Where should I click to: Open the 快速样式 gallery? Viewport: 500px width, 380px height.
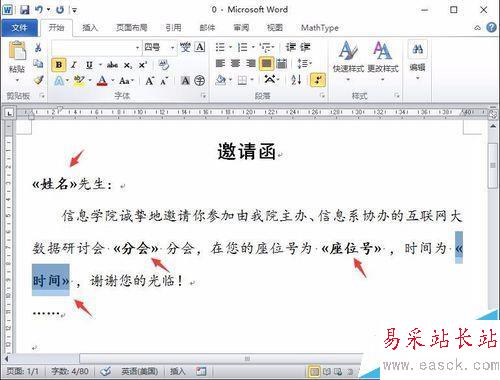[348, 61]
